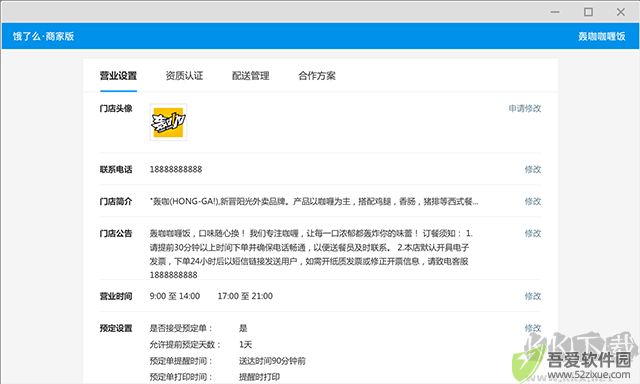The width and height of the screenshot is (640, 384).
Task: Click 修改 next to 门店简介
Action: pyautogui.click(x=533, y=201)
